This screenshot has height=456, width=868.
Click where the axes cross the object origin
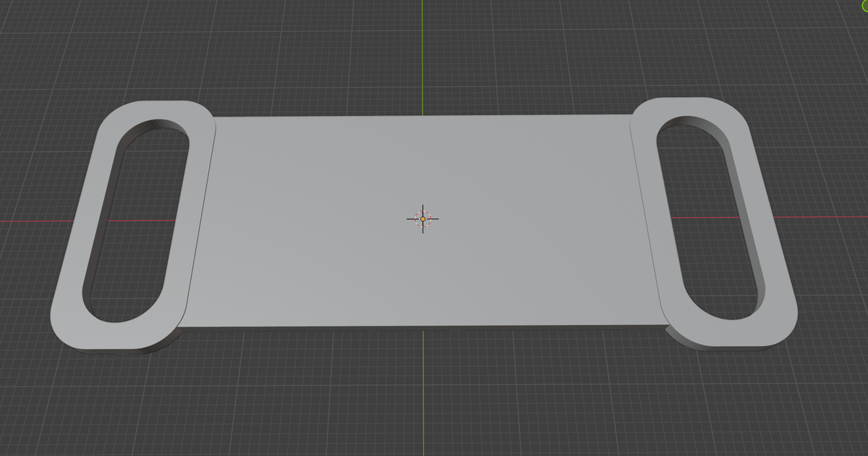pyautogui.click(x=422, y=218)
